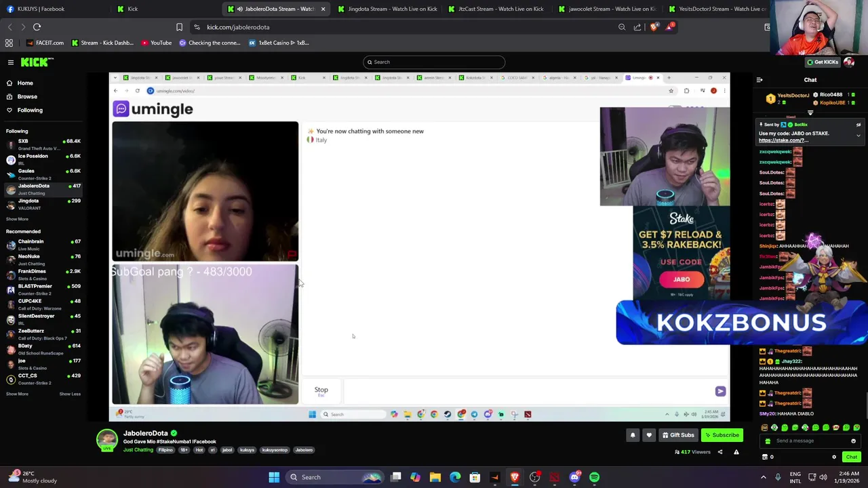
Task: Click the bookmark icon beside address bar
Action: point(179,27)
